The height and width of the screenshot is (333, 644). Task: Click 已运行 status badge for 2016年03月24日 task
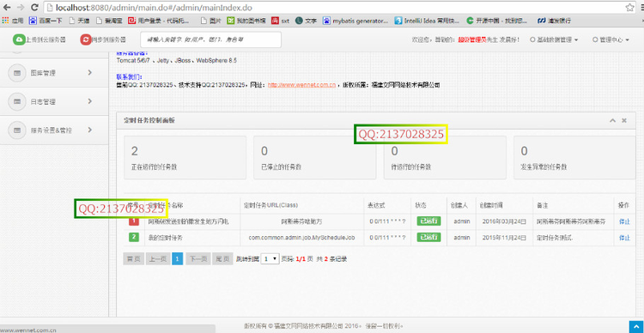(x=428, y=221)
